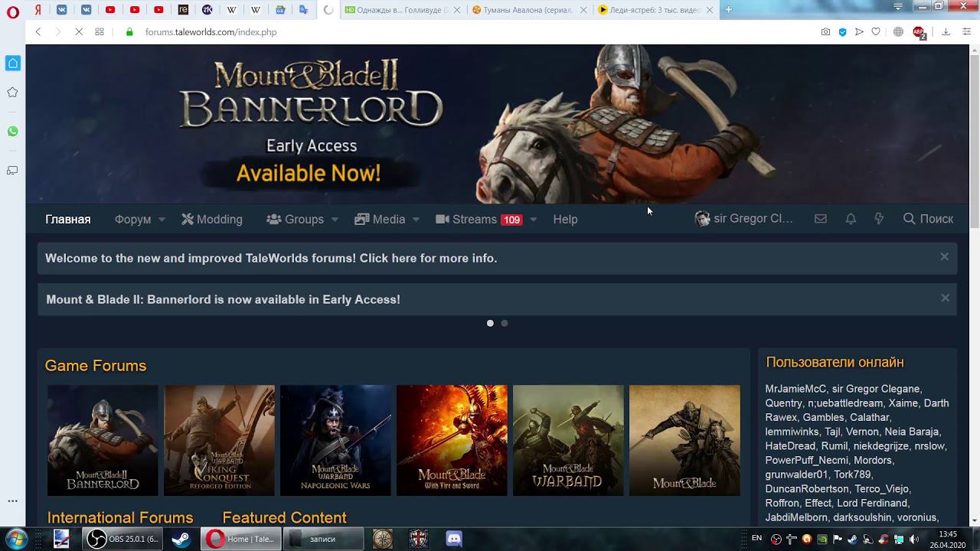The height and width of the screenshot is (551, 980).
Task: Open the Napoleonic Wars forum thumbnail
Action: pos(335,440)
